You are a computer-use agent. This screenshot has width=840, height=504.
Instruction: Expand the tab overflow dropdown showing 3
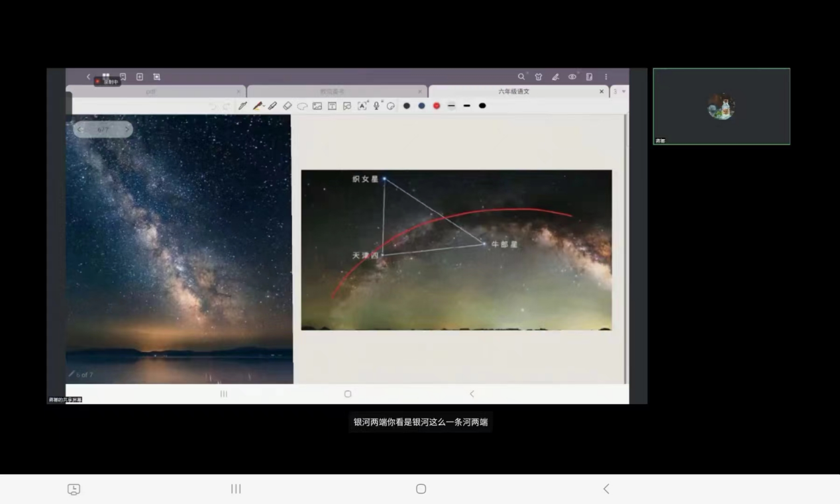coord(619,91)
